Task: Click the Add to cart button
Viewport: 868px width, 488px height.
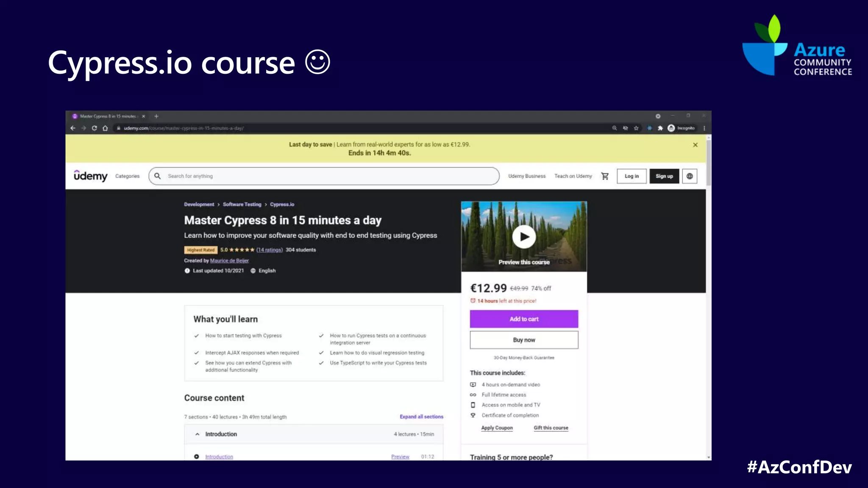Action: [524, 319]
